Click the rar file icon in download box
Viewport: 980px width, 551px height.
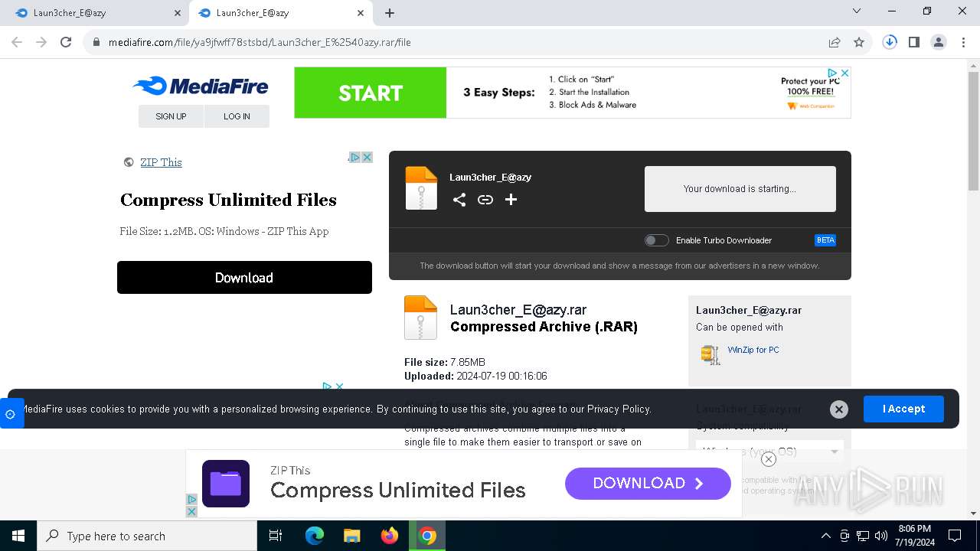421,187
